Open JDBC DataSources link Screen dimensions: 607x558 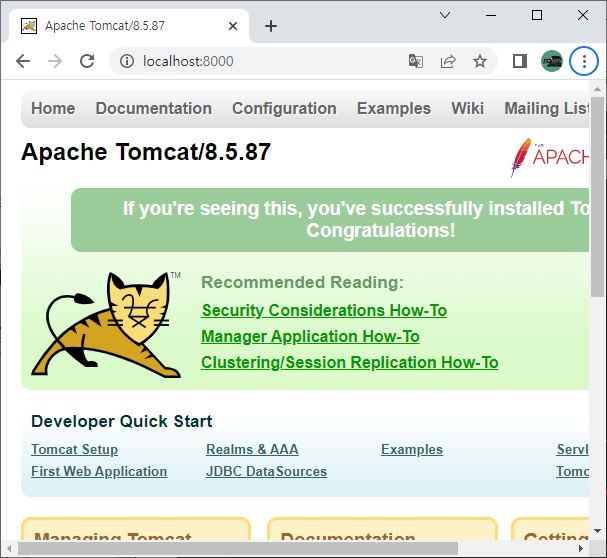point(266,472)
